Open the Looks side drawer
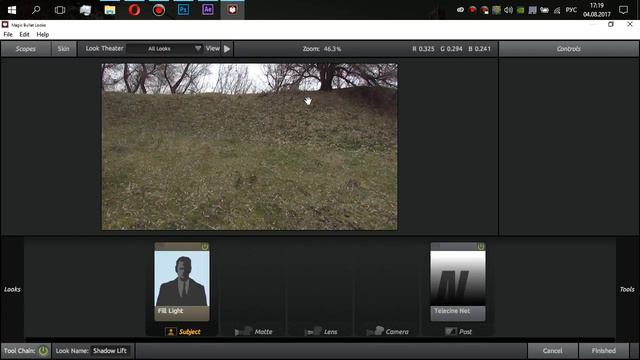 tap(12, 289)
